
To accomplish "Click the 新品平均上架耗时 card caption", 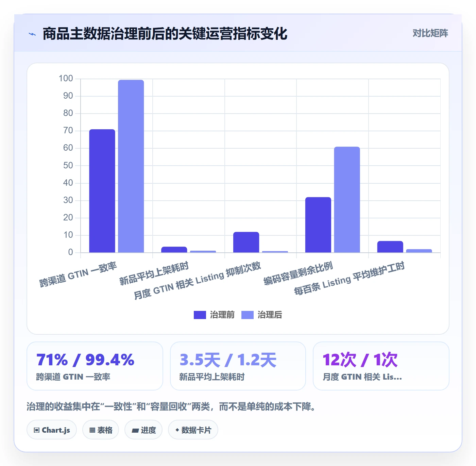I will point(212,377).
